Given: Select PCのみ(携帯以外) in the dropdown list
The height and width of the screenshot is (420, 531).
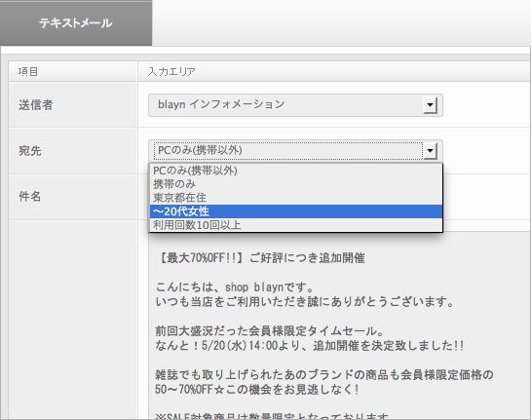Looking at the screenshot, I should pos(296,171).
